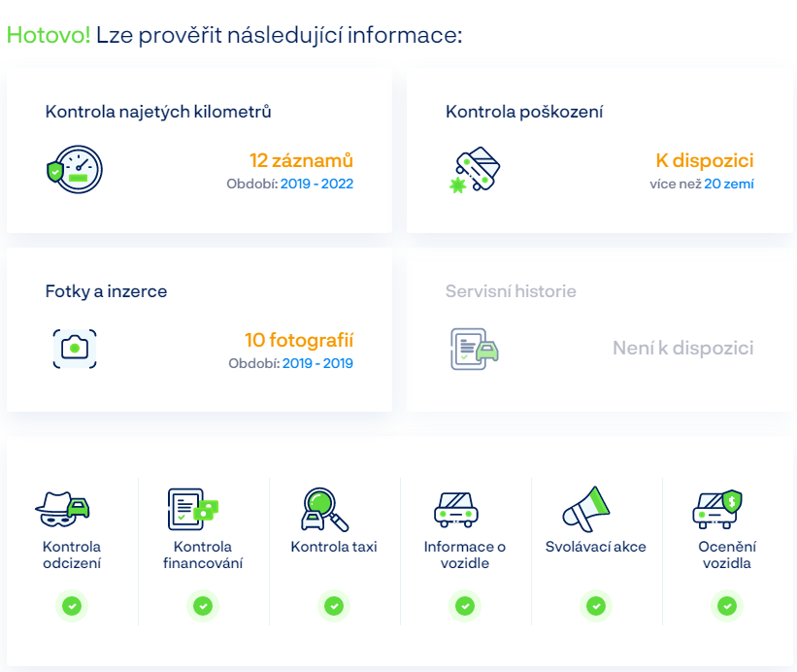Click the magnifier Kontrola taxi icon
This screenshot has height=672, width=797.
click(324, 508)
